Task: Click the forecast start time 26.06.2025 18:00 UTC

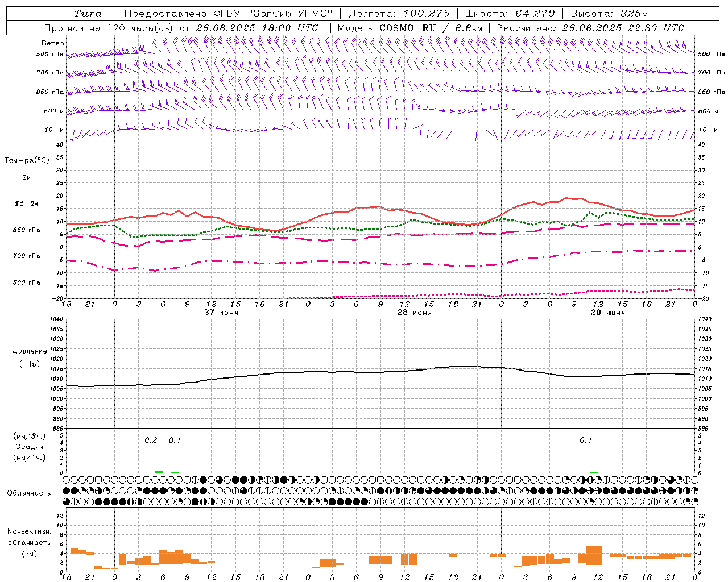Action: [x=257, y=28]
